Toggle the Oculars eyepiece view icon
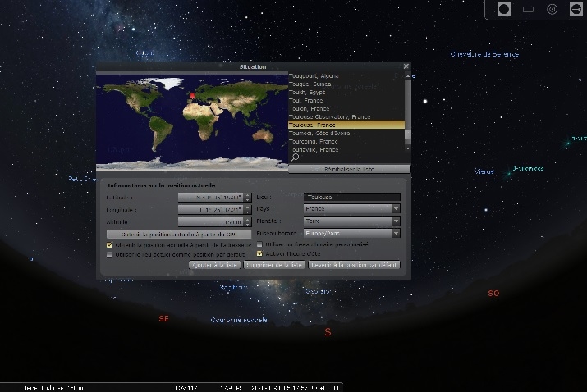The height and width of the screenshot is (392, 587). coord(504,9)
